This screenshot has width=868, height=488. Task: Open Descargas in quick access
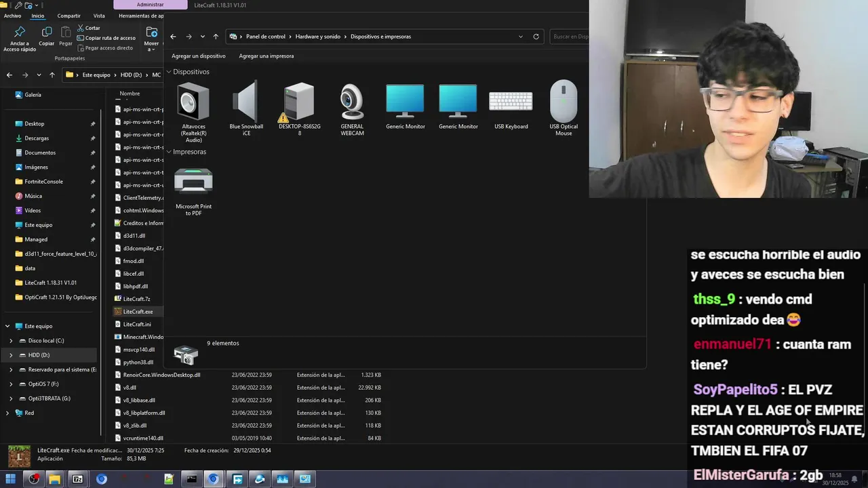(37, 138)
